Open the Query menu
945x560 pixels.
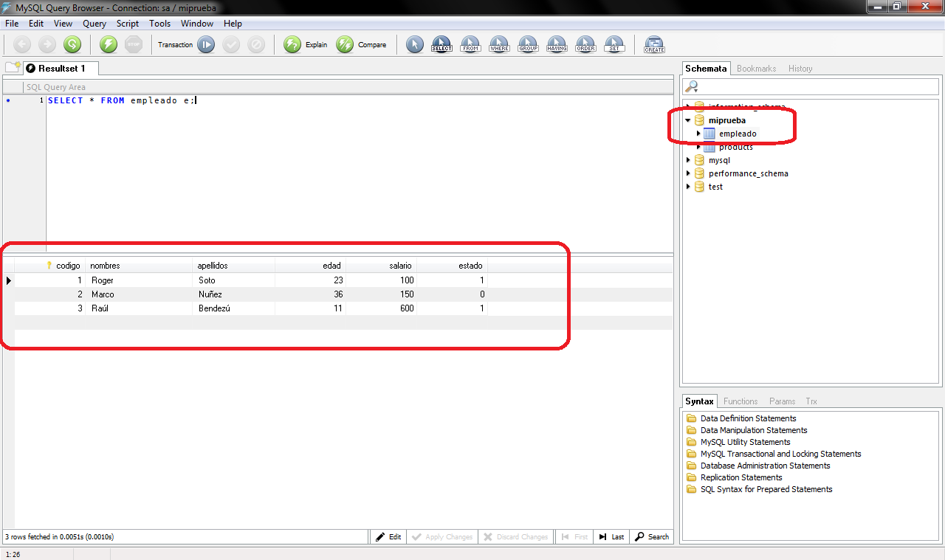[94, 23]
